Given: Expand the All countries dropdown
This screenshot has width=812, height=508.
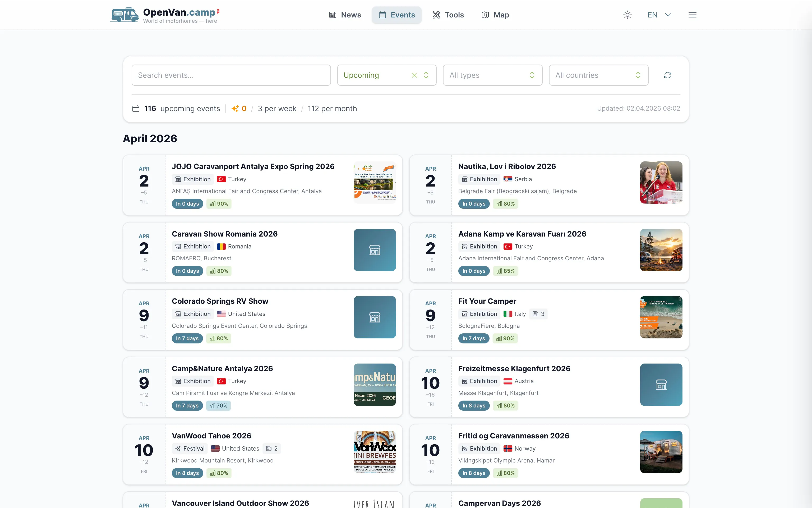Looking at the screenshot, I should tap(598, 75).
